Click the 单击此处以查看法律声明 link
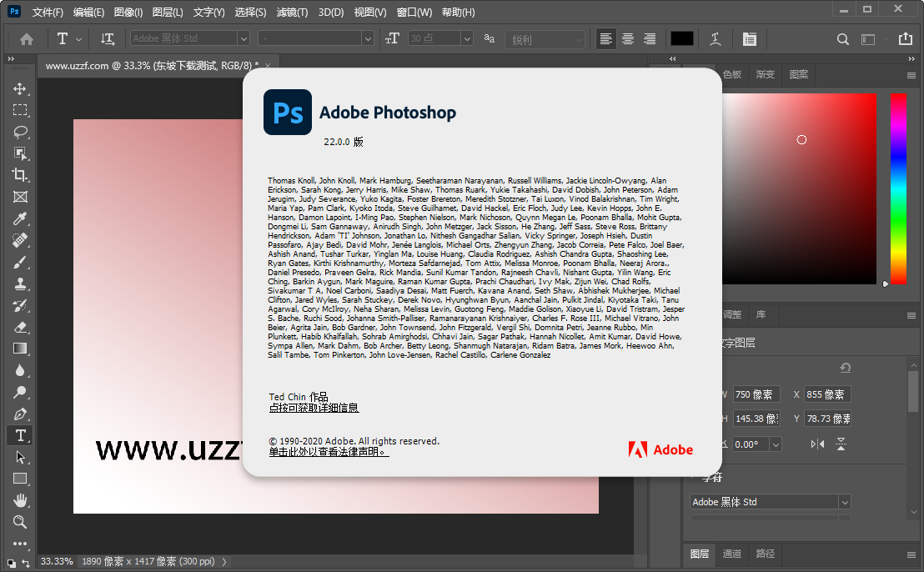Image resolution: width=924 pixels, height=572 pixels. [x=329, y=452]
